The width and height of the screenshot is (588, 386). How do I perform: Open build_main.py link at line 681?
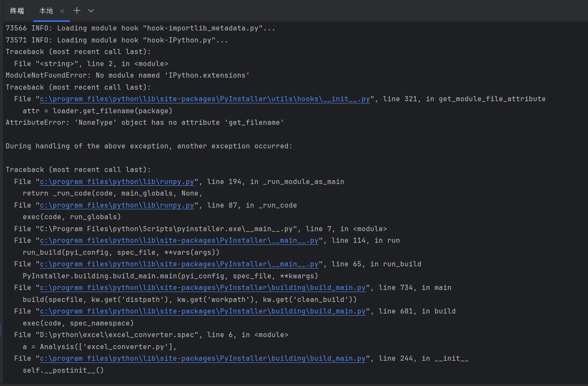pyautogui.click(x=202, y=311)
